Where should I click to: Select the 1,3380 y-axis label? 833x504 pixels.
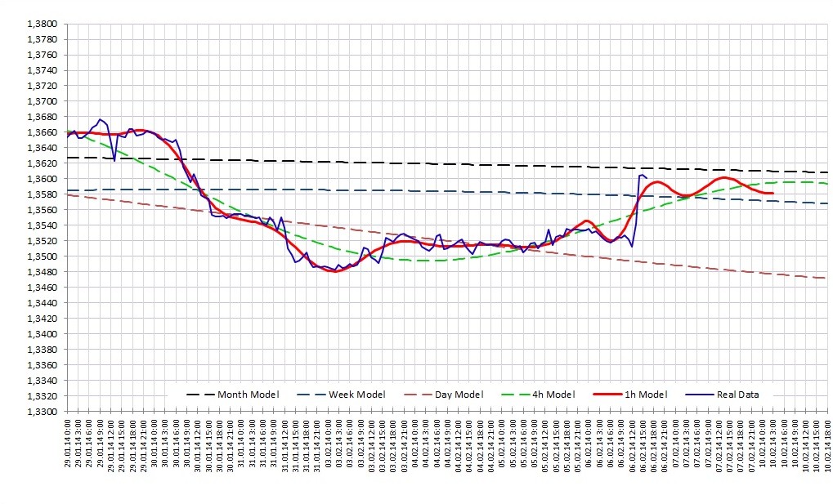(x=42, y=350)
